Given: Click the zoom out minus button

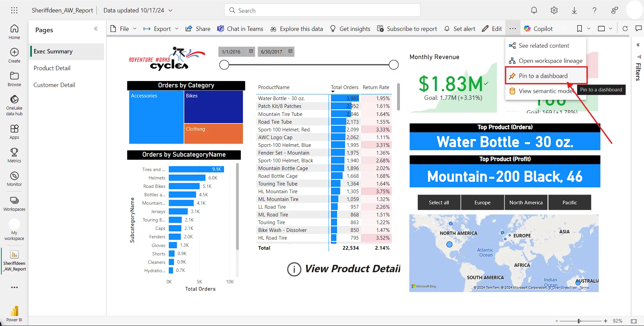Looking at the screenshot, I should click(557, 321).
